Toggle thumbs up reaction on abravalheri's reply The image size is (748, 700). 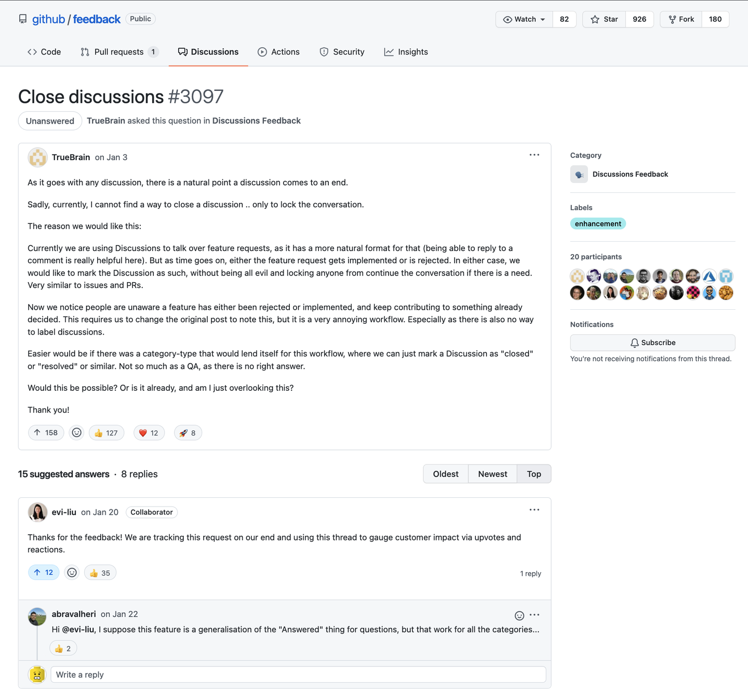(x=63, y=649)
